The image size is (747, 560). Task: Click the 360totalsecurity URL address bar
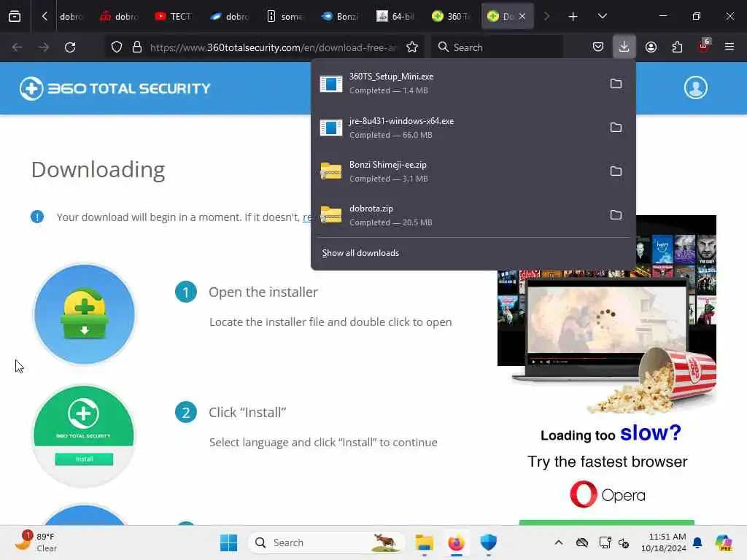273,47
